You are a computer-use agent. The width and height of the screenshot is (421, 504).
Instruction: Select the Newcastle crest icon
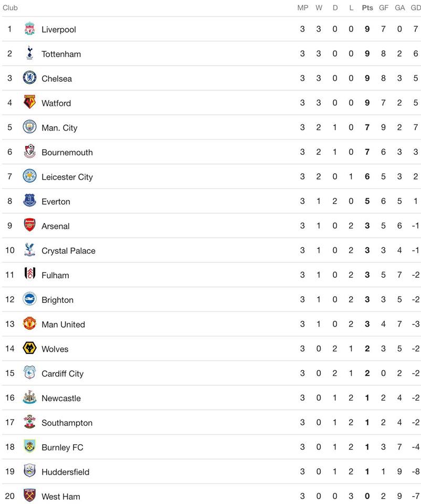coord(29,397)
